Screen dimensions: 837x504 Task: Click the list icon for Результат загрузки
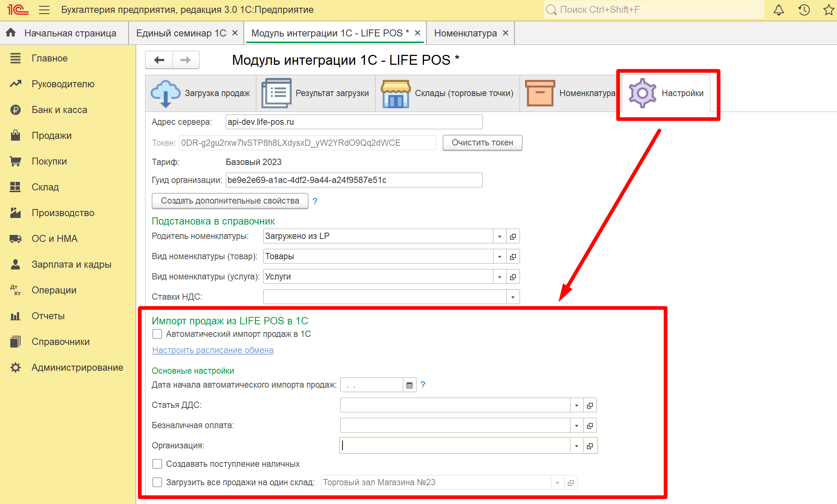click(276, 94)
